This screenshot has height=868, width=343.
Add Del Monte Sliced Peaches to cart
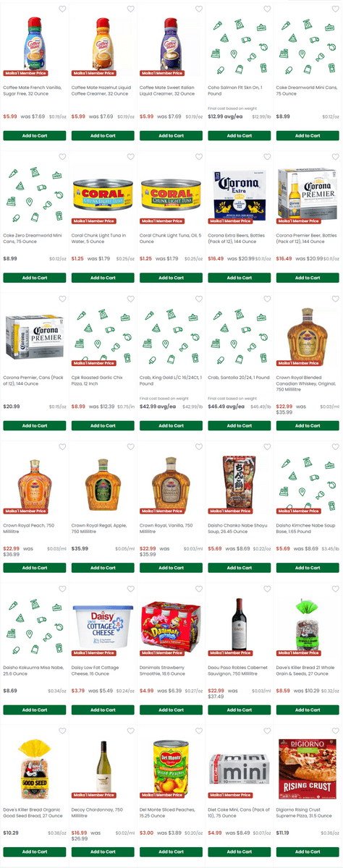point(171,852)
